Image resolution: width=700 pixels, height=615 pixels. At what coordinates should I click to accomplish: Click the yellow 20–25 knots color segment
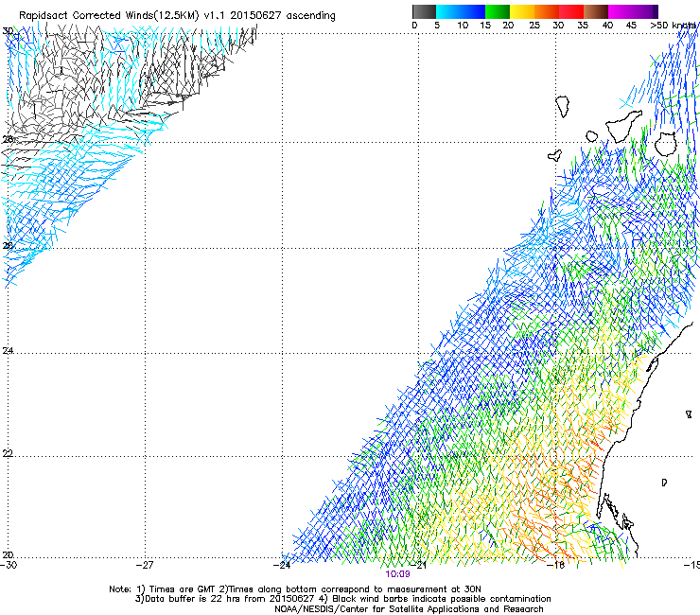pyautogui.click(x=522, y=11)
